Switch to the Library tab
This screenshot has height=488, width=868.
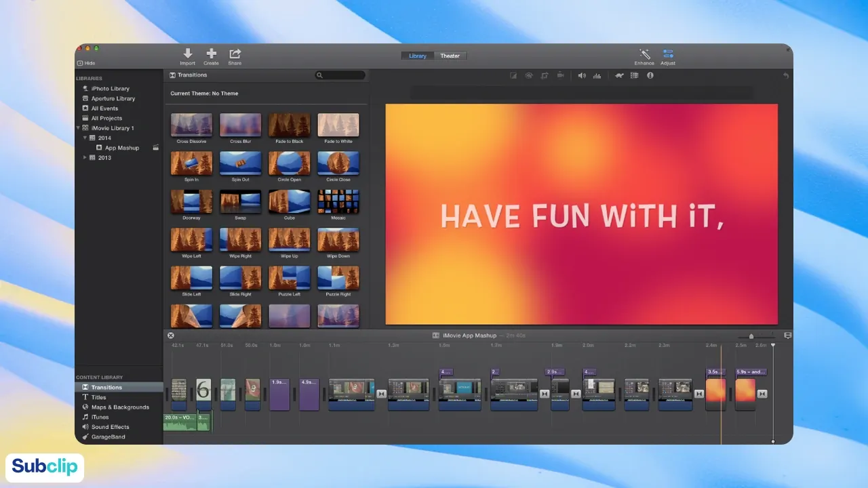pos(418,56)
